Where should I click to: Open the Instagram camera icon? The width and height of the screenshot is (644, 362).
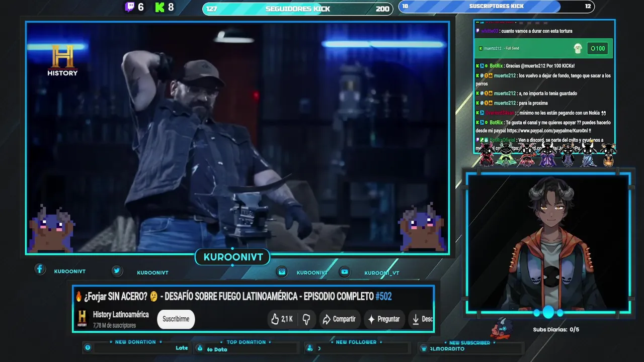(x=282, y=271)
